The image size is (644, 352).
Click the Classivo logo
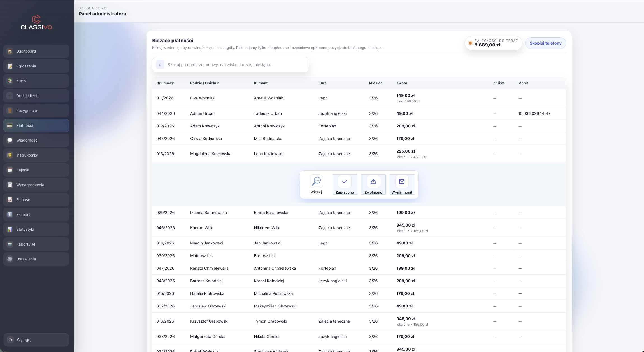36,22
